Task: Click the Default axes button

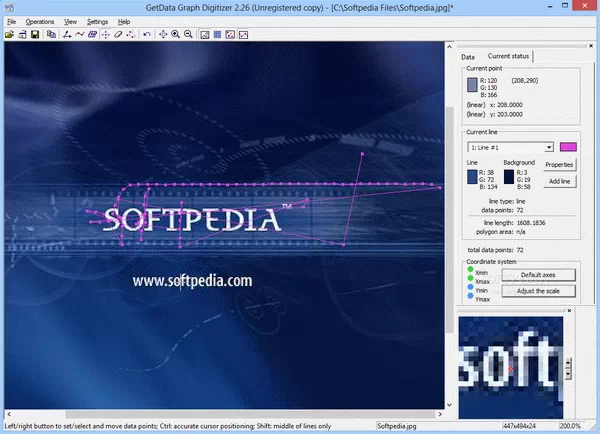Action: click(544, 274)
